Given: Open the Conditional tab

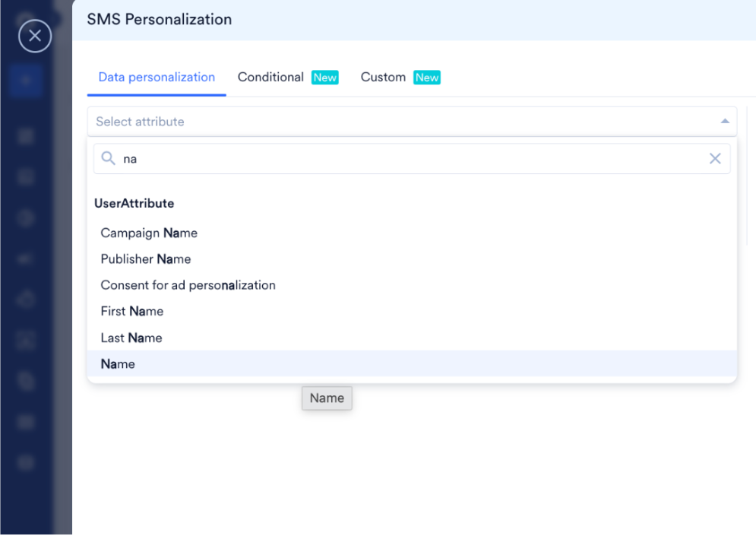Looking at the screenshot, I should pos(288,78).
